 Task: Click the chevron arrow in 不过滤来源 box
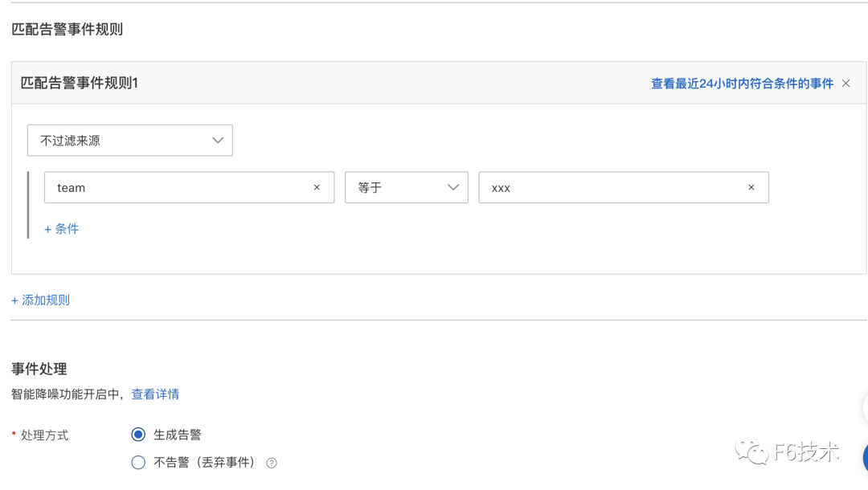coord(218,141)
